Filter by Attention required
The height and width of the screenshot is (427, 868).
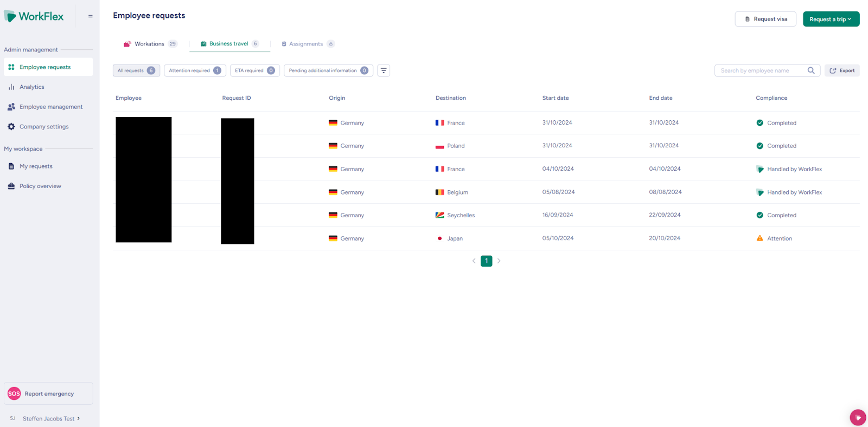(x=195, y=70)
